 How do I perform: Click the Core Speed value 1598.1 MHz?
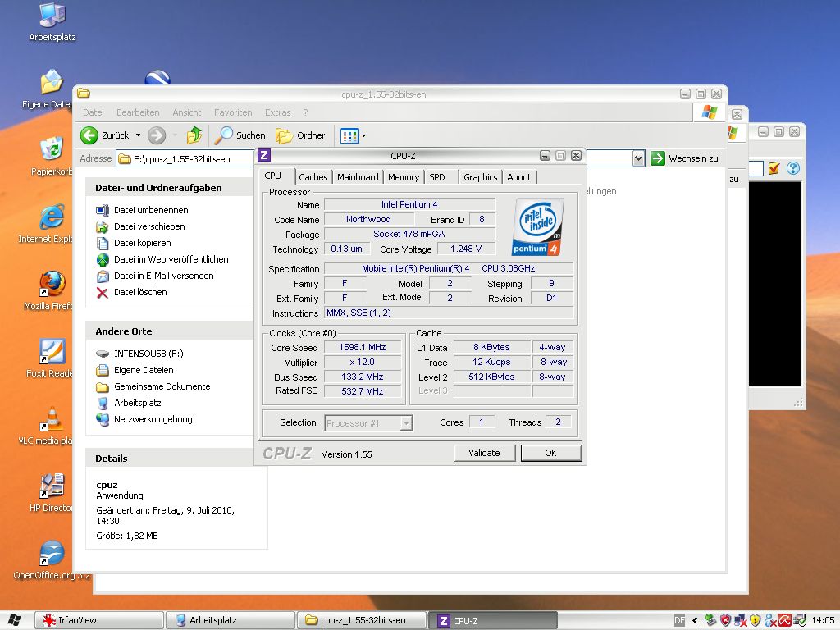(x=363, y=347)
